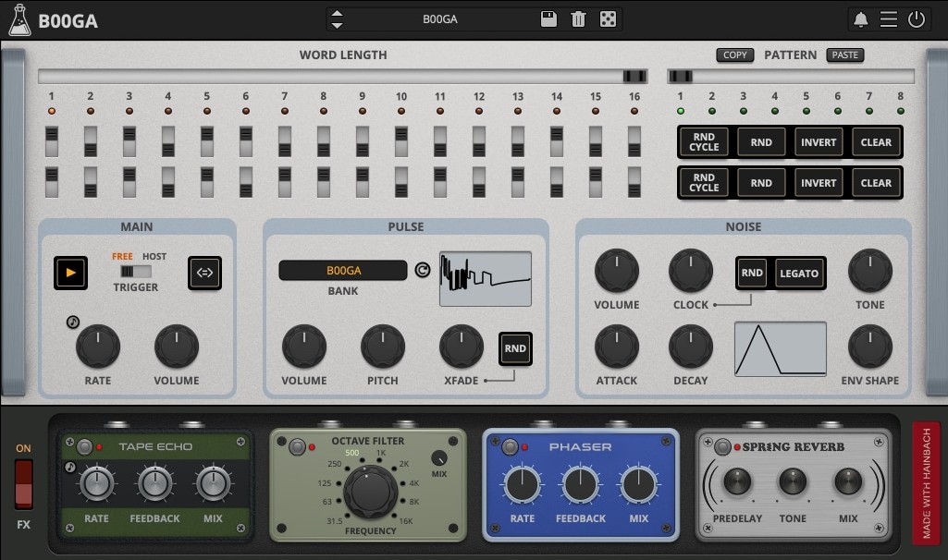Click the Octave Filter FREQUENCY knob
This screenshot has width=948, height=560.
tap(370, 493)
